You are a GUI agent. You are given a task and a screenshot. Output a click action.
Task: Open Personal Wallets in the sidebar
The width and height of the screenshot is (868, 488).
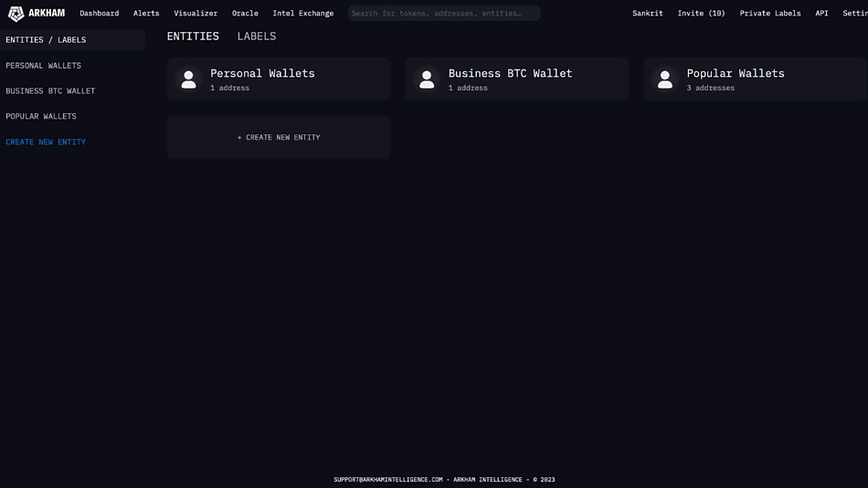coord(43,66)
